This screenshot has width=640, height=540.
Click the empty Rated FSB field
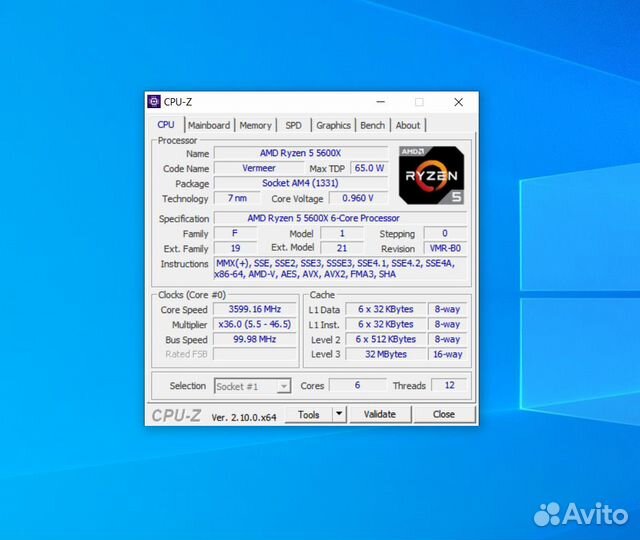(255, 354)
